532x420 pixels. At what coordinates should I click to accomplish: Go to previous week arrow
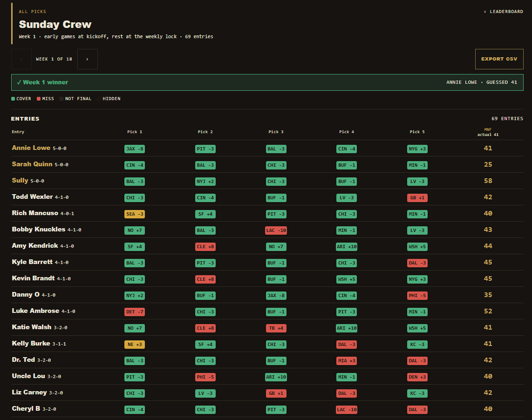coord(21,59)
